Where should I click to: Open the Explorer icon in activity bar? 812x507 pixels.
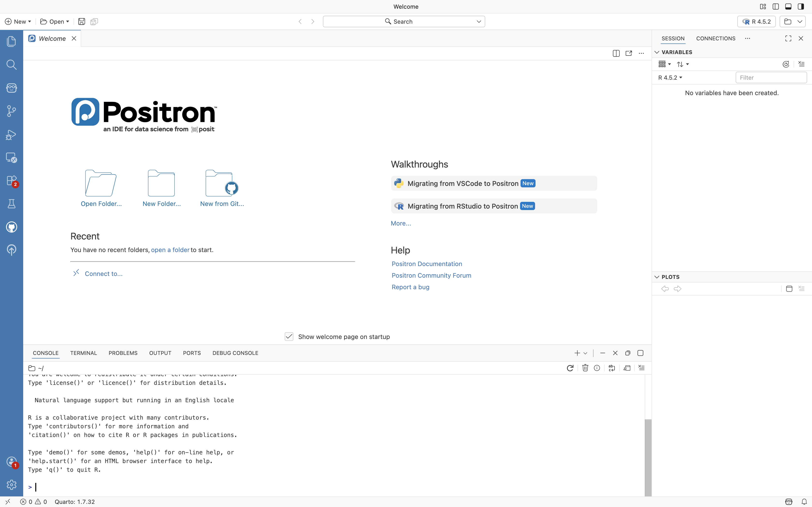click(11, 41)
